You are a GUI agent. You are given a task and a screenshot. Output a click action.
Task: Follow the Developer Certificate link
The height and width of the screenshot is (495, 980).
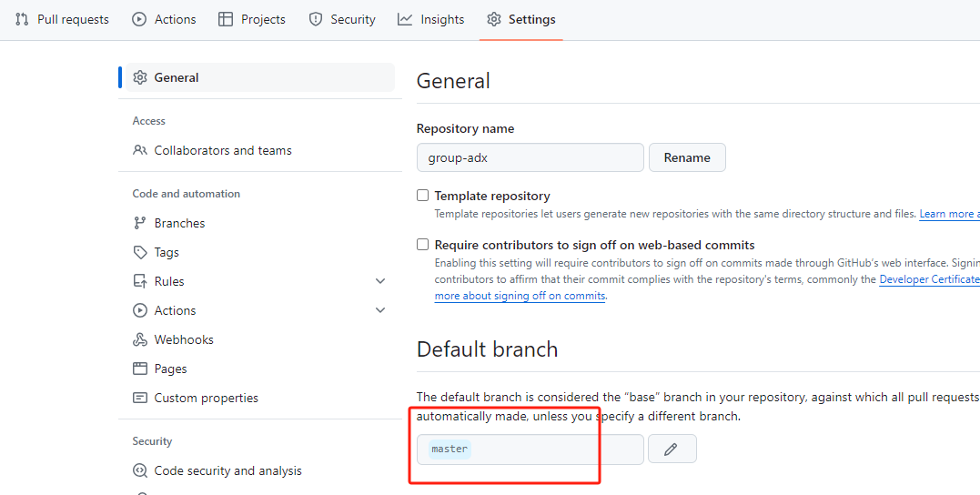(928, 279)
